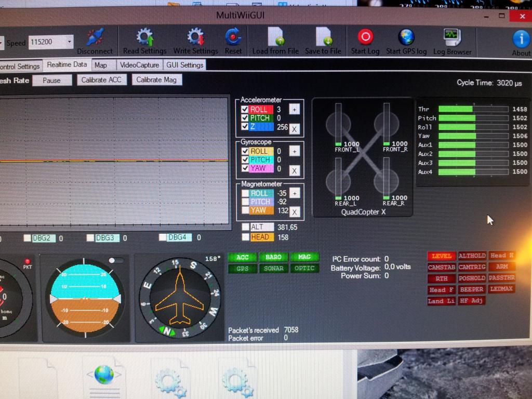This screenshot has width=532, height=399.
Task: Expand the Speed baud rate dropdown
Action: point(70,42)
